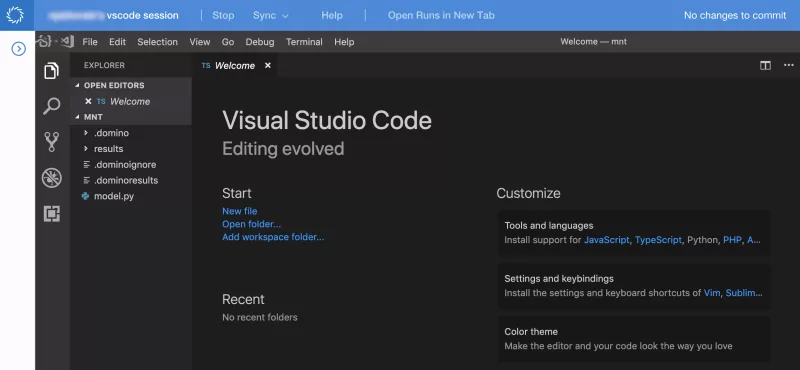Select the .dominoignore file
Viewport: 800px width, 370px height.
coord(131,165)
